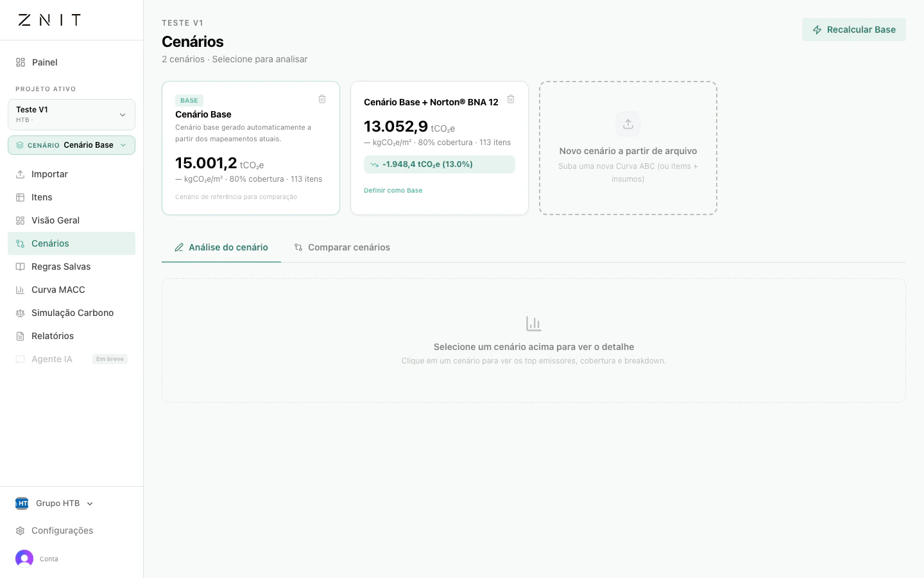Click the Visão Geral grid icon
The image size is (924, 578).
(21, 220)
